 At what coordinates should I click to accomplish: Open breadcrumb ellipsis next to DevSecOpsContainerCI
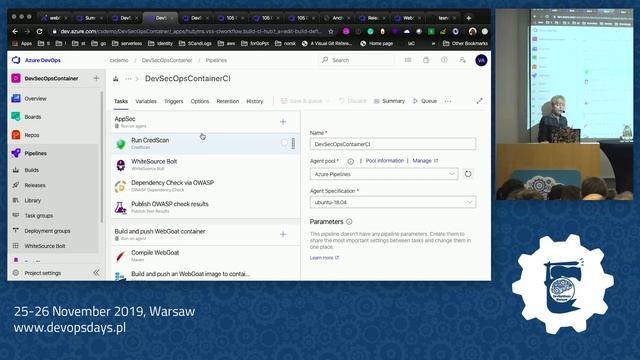128,79
